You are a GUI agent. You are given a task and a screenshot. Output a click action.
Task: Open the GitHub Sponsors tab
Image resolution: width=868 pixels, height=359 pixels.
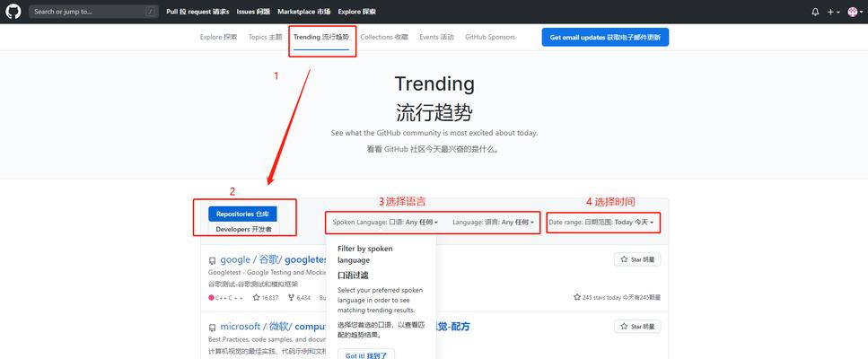[x=490, y=37]
